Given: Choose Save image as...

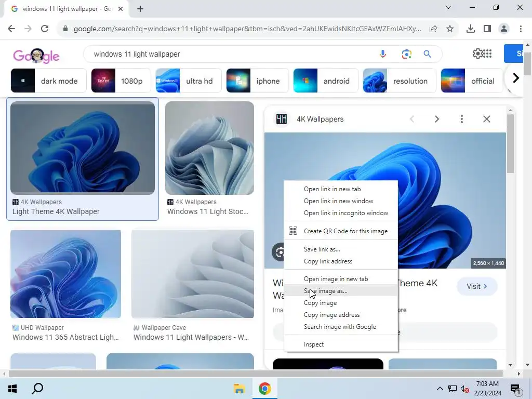Looking at the screenshot, I should coord(341,291).
